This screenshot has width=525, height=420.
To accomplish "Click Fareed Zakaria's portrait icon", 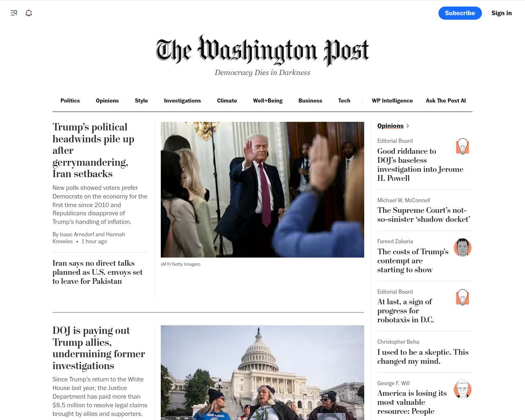I will pyautogui.click(x=463, y=247).
